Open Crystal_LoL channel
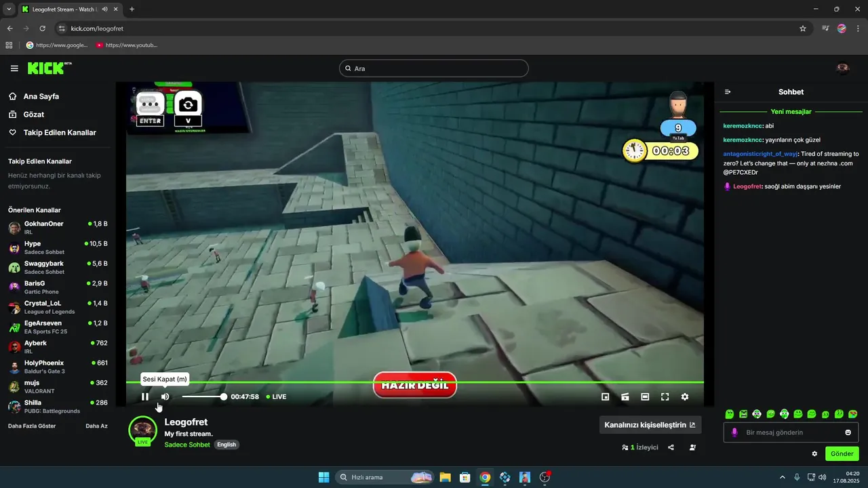The image size is (868, 488). coord(58,307)
